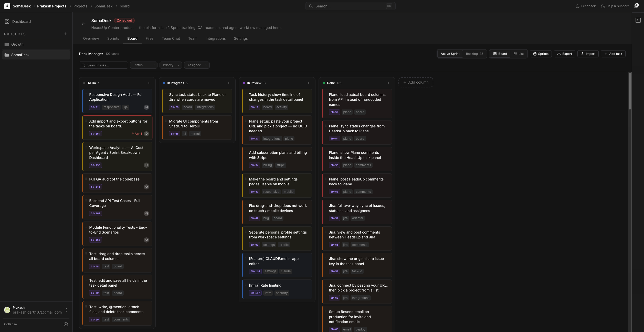
Task: Click the Search tasks input field
Action: coord(103,65)
